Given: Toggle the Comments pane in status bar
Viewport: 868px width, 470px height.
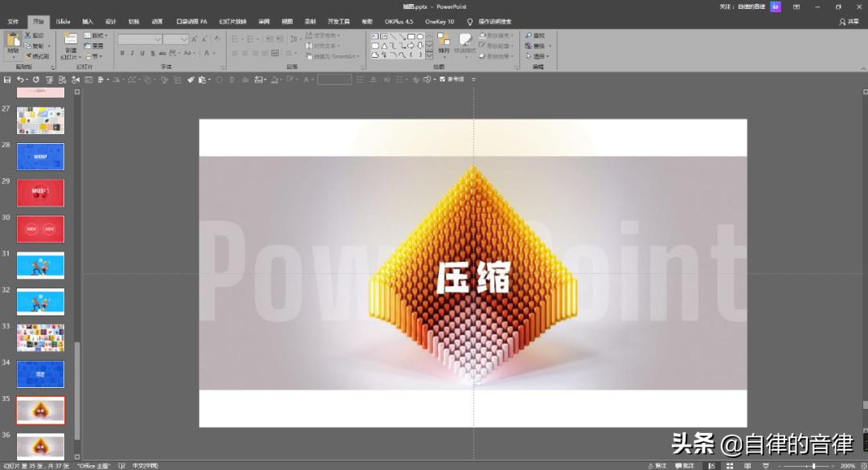Looking at the screenshot, I should tap(685, 466).
